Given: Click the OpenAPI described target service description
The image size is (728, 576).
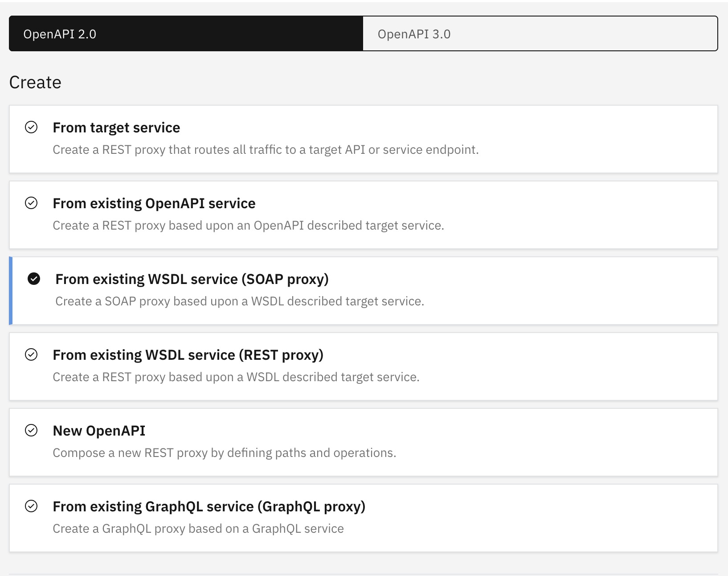Looking at the screenshot, I should (x=248, y=226).
